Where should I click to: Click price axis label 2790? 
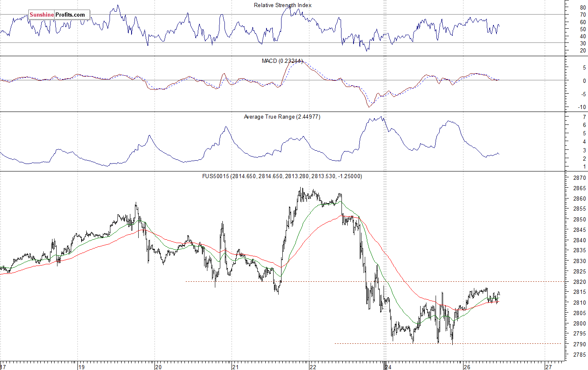click(x=580, y=344)
